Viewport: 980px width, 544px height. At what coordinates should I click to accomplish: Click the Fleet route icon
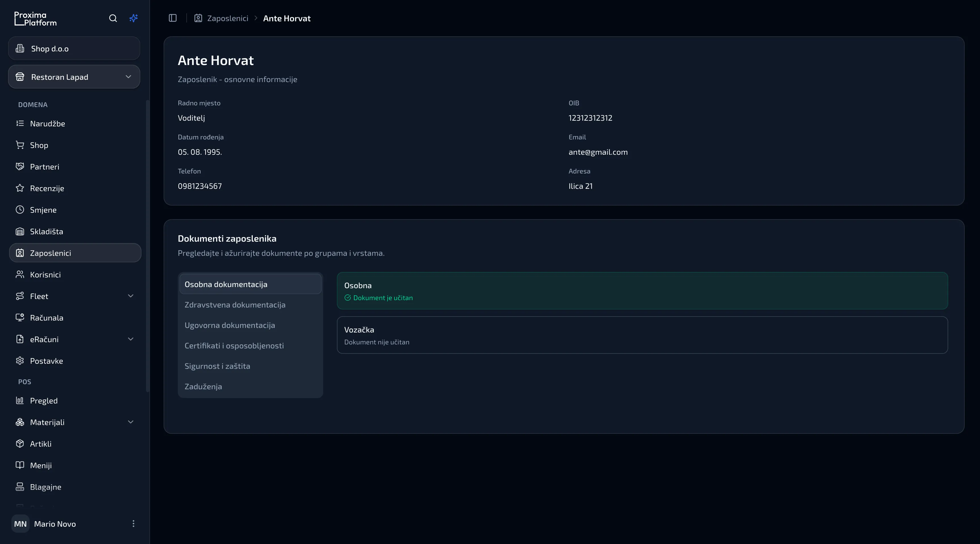point(20,296)
